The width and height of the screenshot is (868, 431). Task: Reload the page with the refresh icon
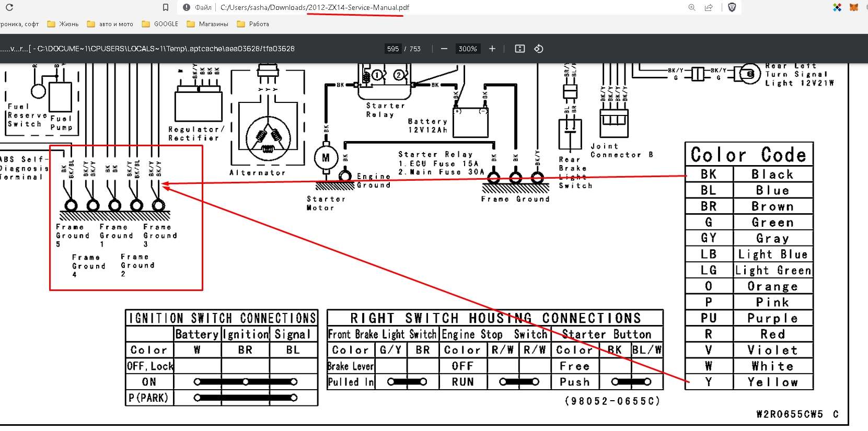click(x=9, y=7)
